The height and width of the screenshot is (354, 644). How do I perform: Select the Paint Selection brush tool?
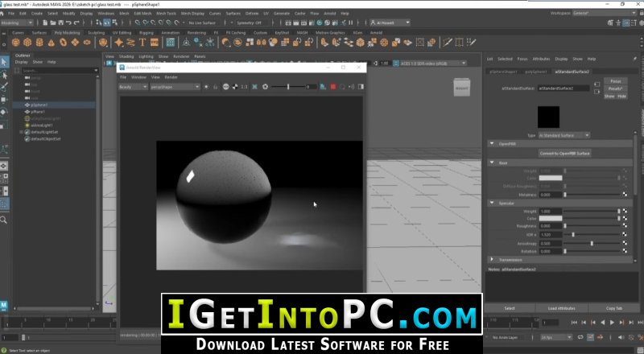4,86
